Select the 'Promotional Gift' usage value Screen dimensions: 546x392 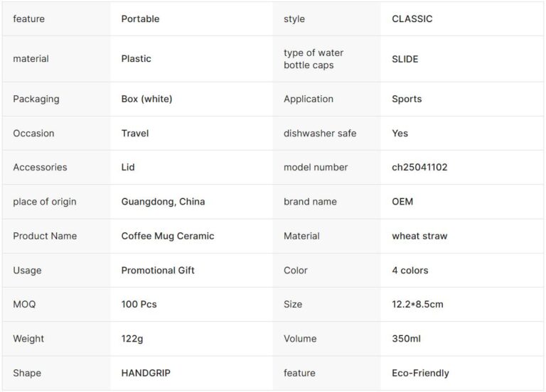(158, 270)
